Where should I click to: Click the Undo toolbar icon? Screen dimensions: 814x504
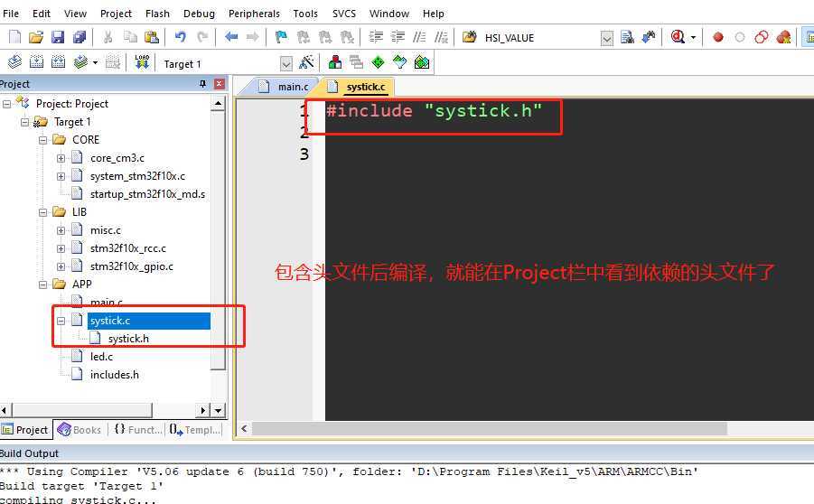[x=180, y=37]
